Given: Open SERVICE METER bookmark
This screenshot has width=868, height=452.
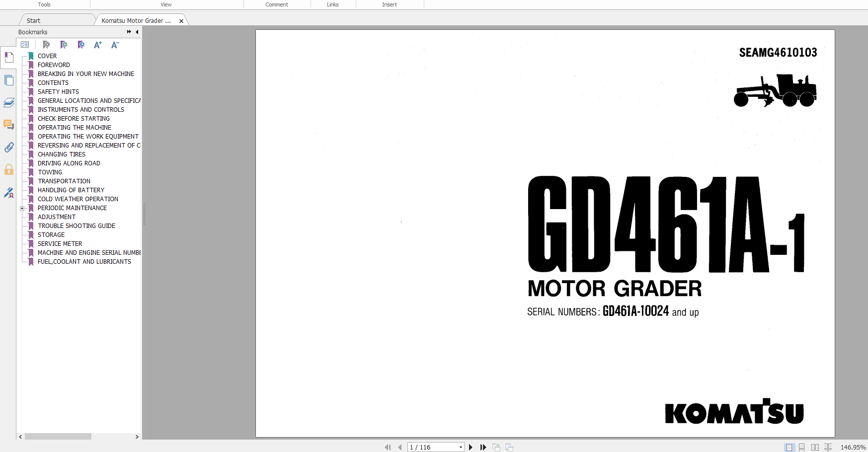Looking at the screenshot, I should click(60, 244).
